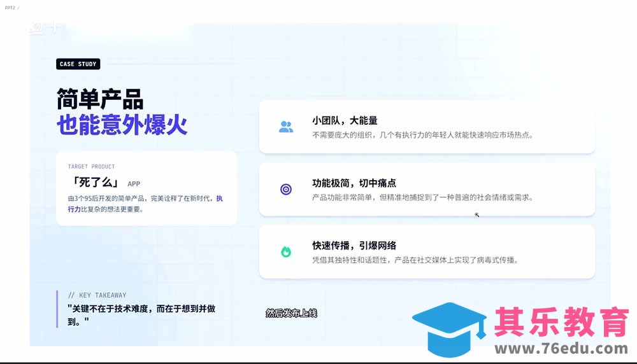Click description 产品功能非常简单 line

coord(422,198)
